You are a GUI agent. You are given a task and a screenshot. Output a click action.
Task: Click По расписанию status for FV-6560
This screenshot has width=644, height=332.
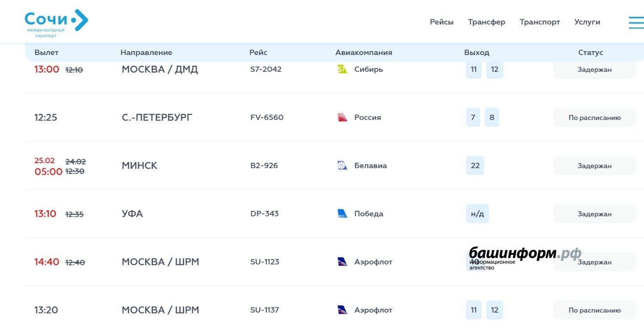594,118
